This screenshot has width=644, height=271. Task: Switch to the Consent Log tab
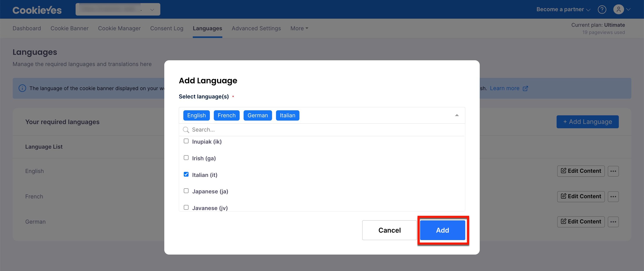167,28
